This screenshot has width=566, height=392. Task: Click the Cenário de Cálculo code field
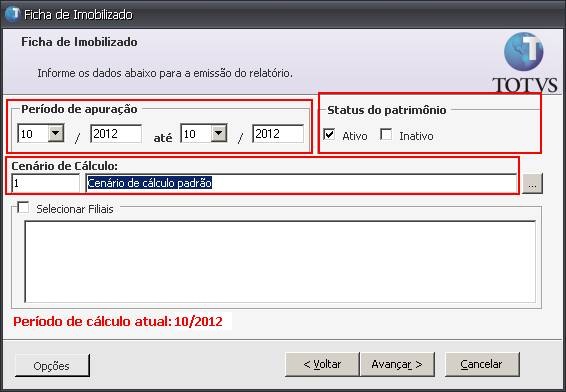45,183
